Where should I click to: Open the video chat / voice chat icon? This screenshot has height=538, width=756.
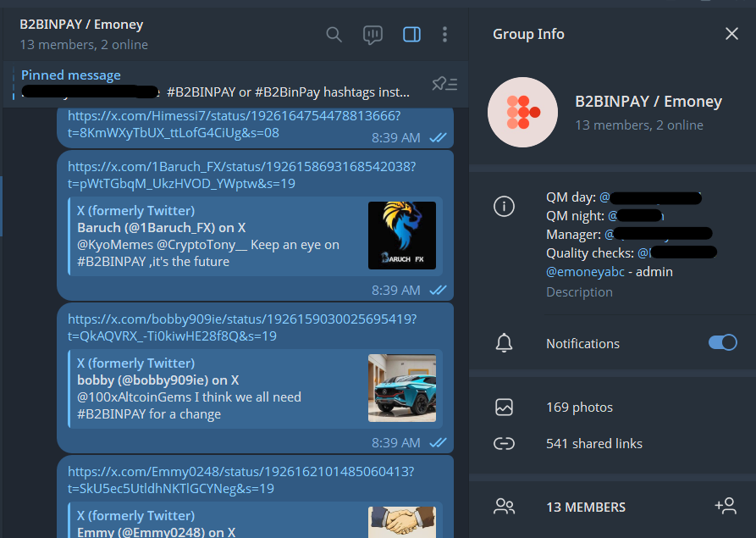[372, 35]
